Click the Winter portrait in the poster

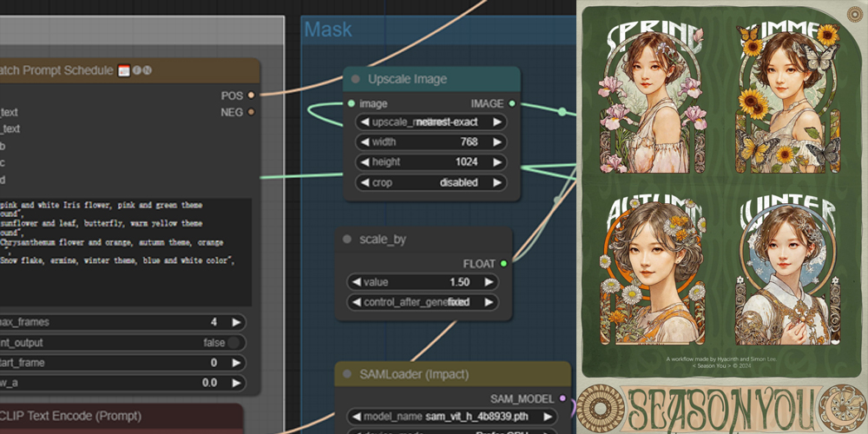point(787,272)
